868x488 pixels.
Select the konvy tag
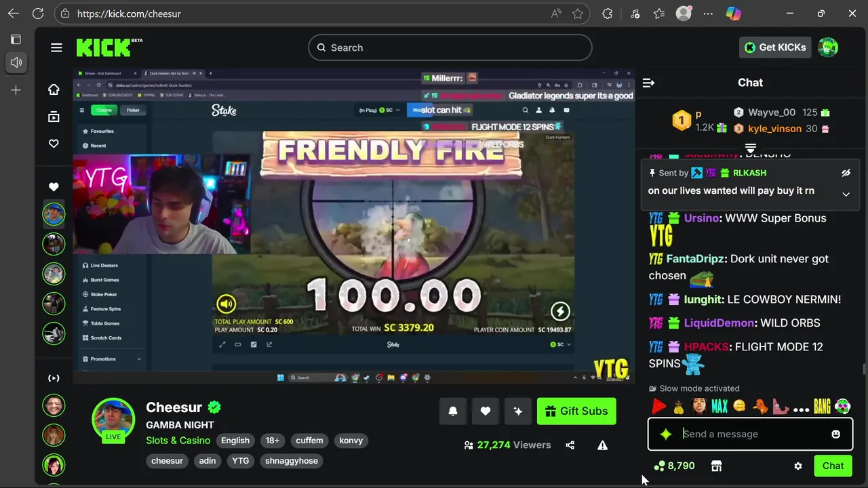click(351, 441)
